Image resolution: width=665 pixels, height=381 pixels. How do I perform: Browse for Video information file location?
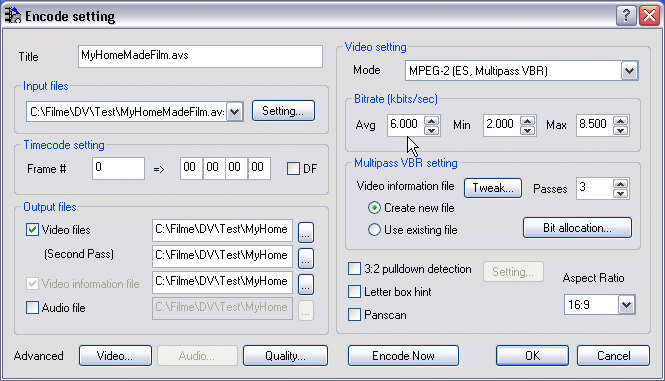pyautogui.click(x=306, y=284)
